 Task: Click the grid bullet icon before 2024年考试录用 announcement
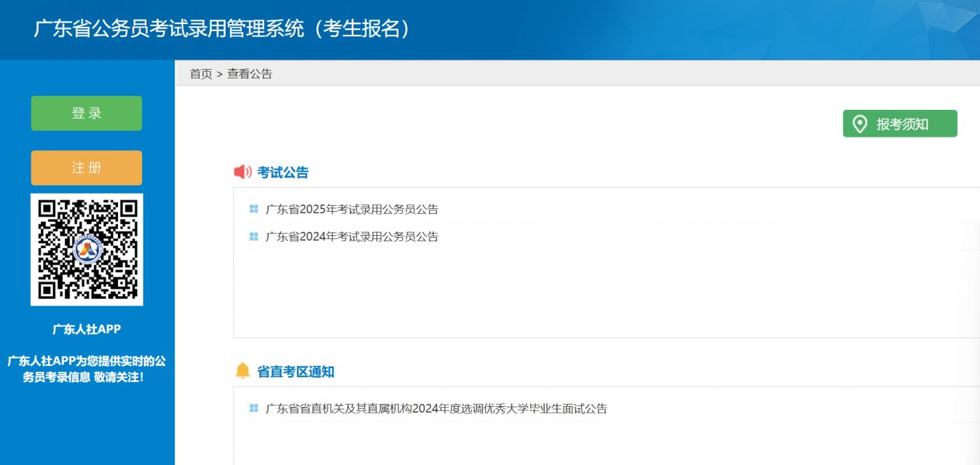pyautogui.click(x=253, y=237)
